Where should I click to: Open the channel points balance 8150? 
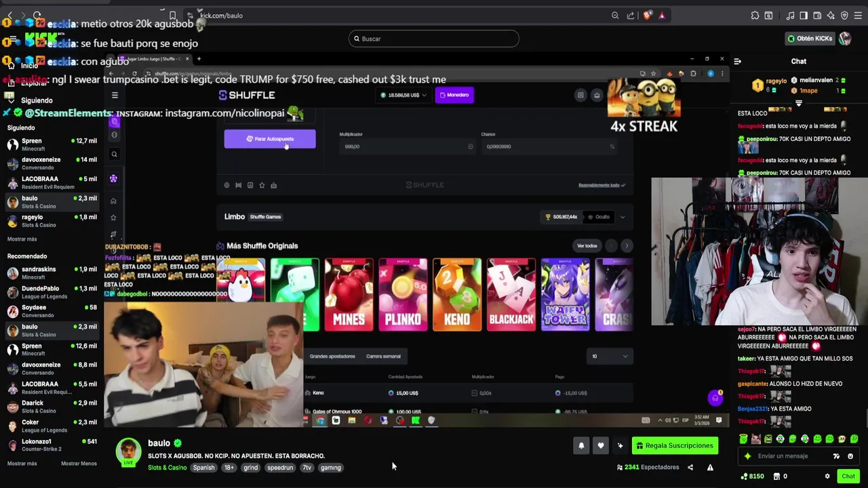[x=752, y=476]
